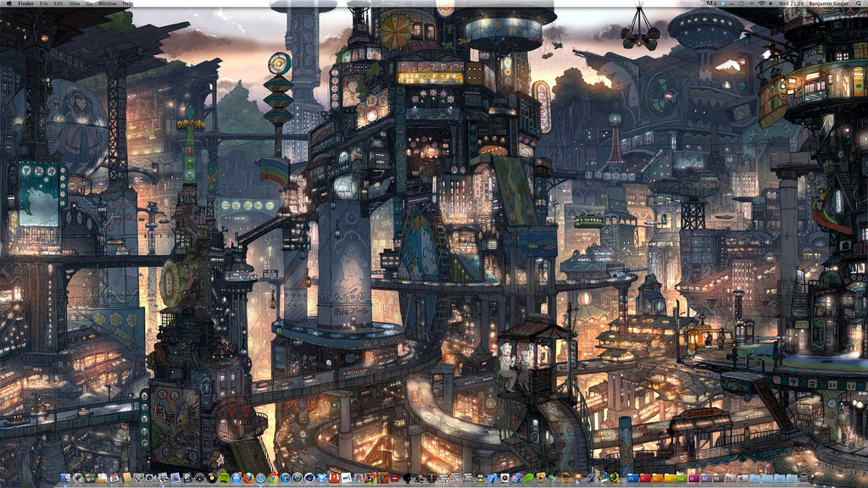Open the App Store Dock icon
Screen dimensions: 868x488
(x=236, y=478)
